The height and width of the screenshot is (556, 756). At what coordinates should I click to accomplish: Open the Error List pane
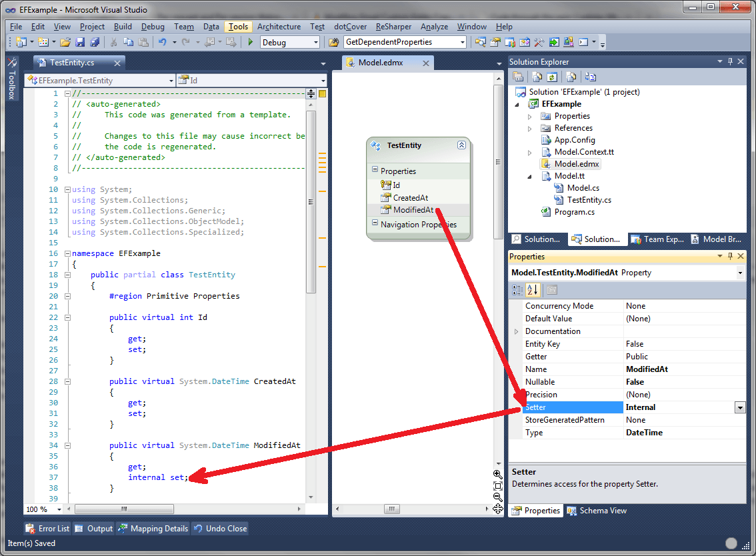tap(47, 529)
